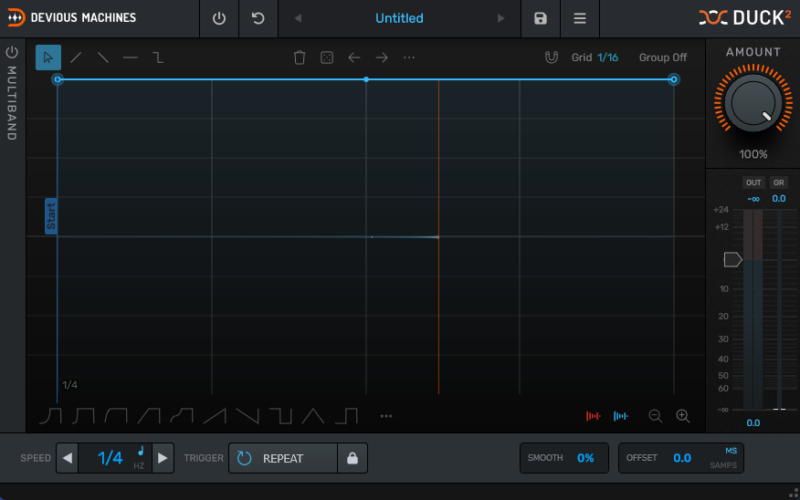Toggle the Multiband power switch
Screen dimensions: 800x500
coord(12,51)
